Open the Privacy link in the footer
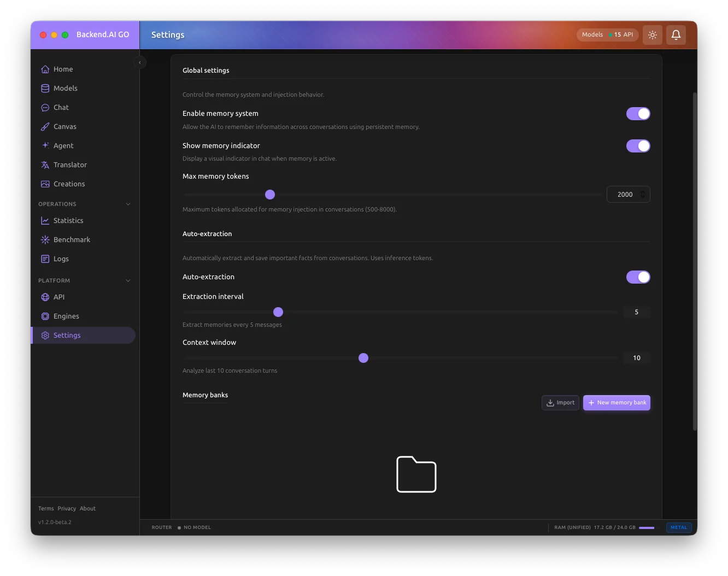The height and width of the screenshot is (576, 728). pyautogui.click(x=66, y=508)
